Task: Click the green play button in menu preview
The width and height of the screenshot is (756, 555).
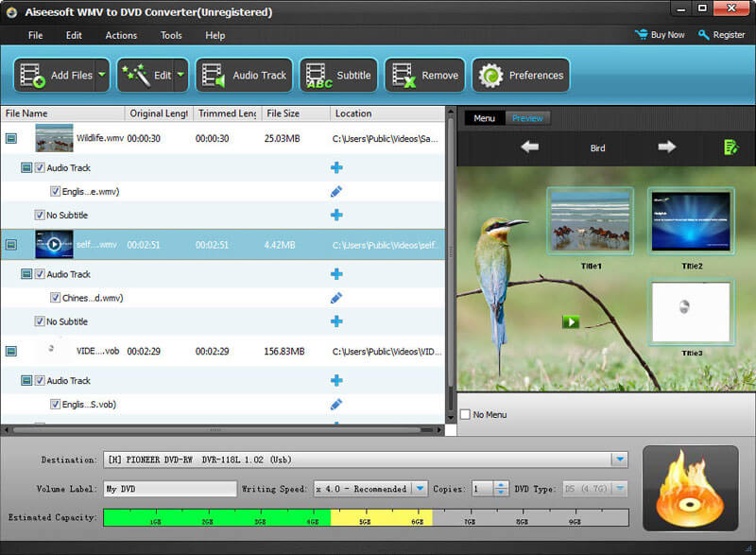Action: click(571, 321)
